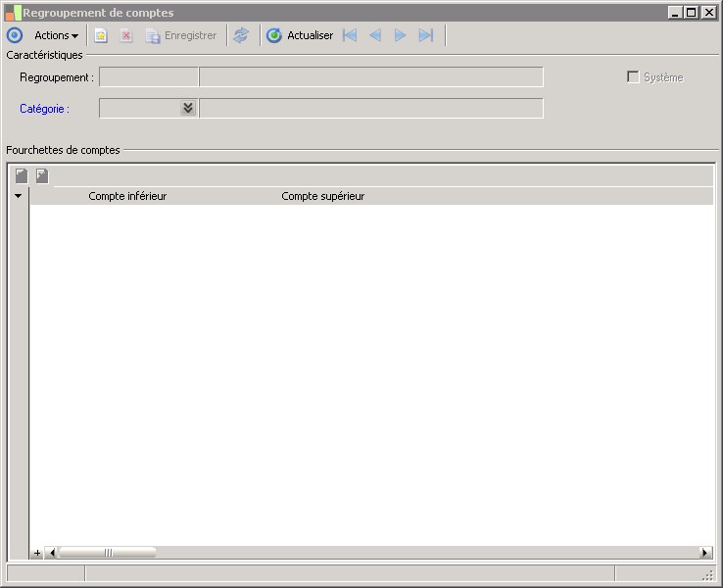The width and height of the screenshot is (723, 588).
Task: Click the Regroupement code input field
Action: click(x=149, y=77)
